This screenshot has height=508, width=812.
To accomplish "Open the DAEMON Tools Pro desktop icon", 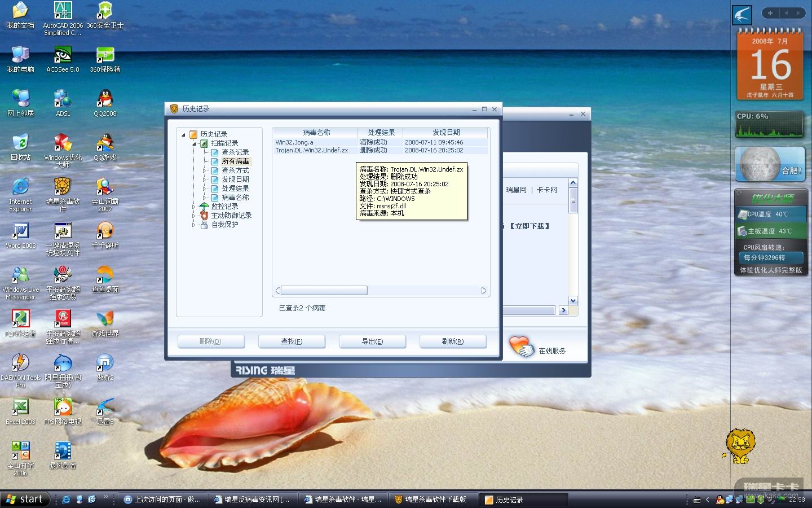I will coord(20,364).
